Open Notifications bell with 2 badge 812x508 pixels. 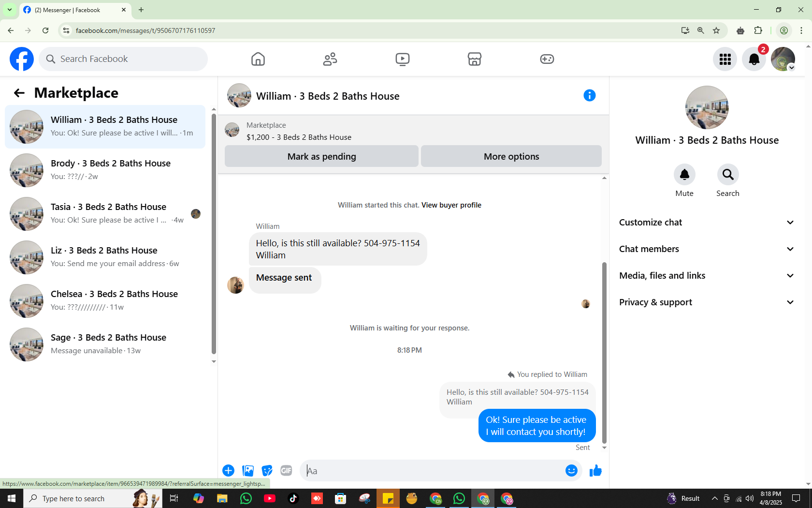754,59
